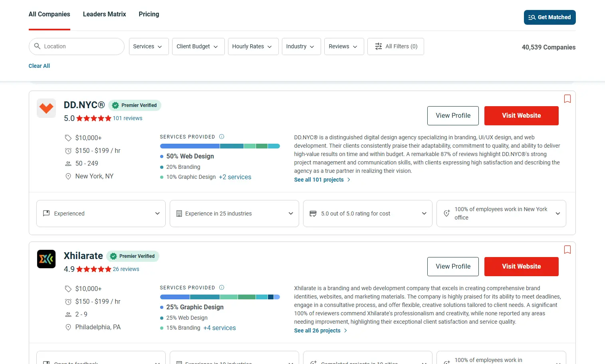View Profile of DD.NYC
This screenshot has height=364, width=605.
click(453, 116)
